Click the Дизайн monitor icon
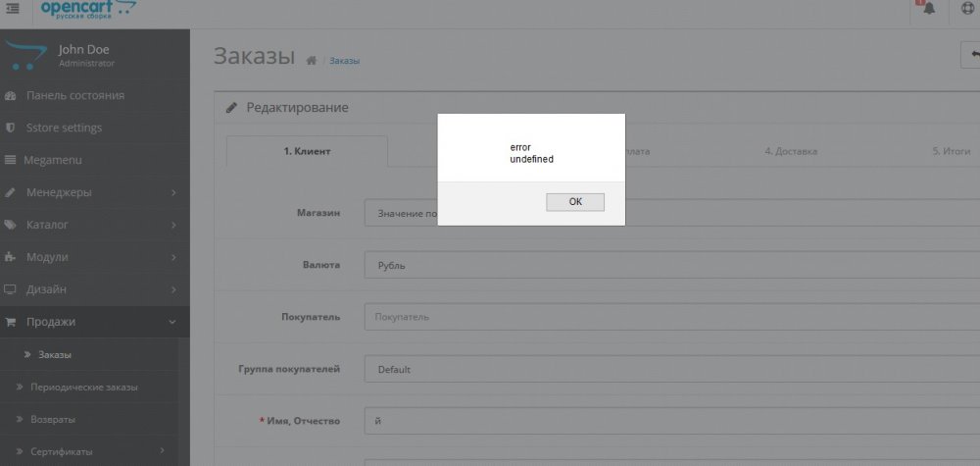This screenshot has height=466, width=980. click(10, 289)
